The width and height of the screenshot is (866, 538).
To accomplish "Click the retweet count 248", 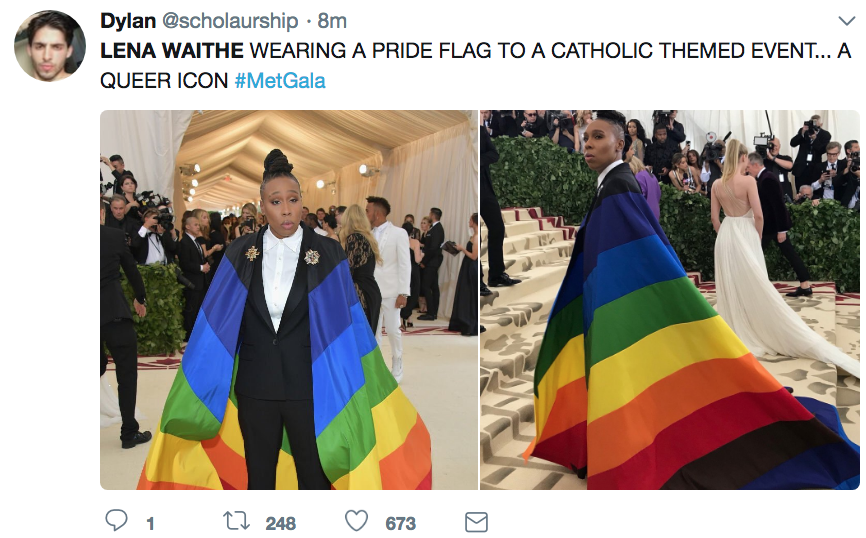I will pos(281,523).
